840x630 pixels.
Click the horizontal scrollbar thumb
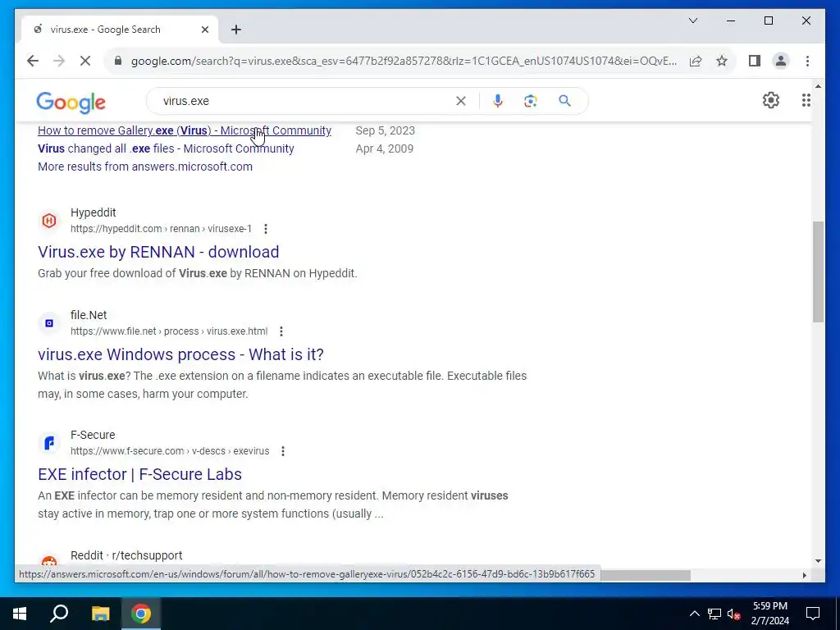coord(646,575)
